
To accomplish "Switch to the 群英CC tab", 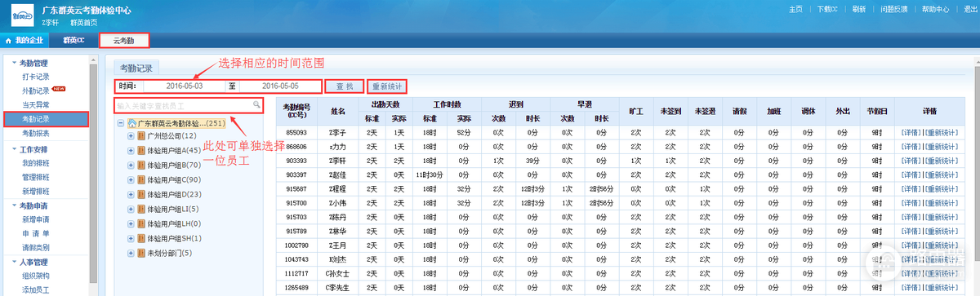I will pyautogui.click(x=73, y=40).
